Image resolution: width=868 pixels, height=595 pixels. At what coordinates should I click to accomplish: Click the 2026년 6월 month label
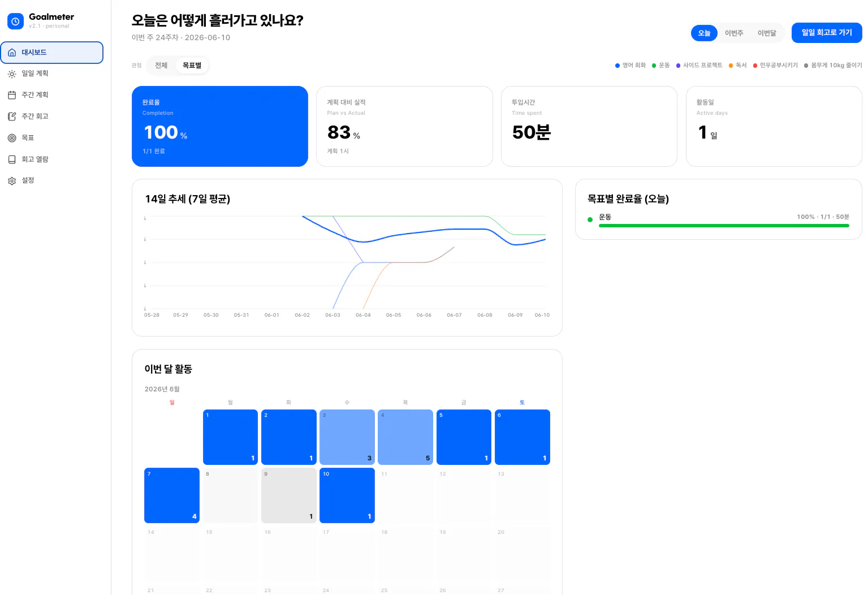click(x=162, y=389)
